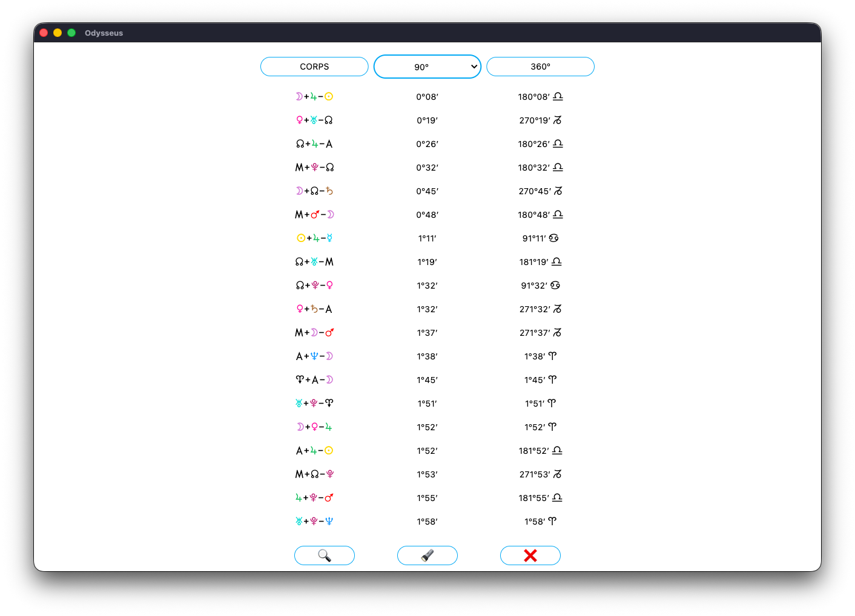Select the M+Mars−Moon formula row

click(314, 215)
